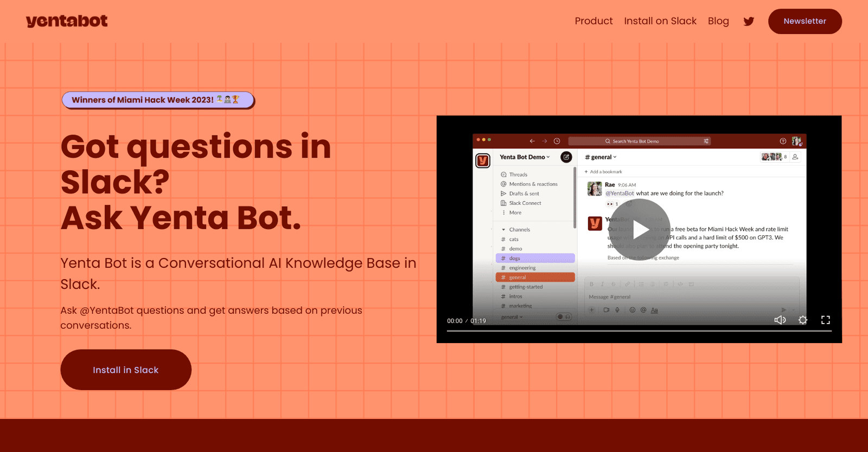Click the Slack sidebar scrollbar
Image resolution: width=868 pixels, height=452 pixels.
575,198
